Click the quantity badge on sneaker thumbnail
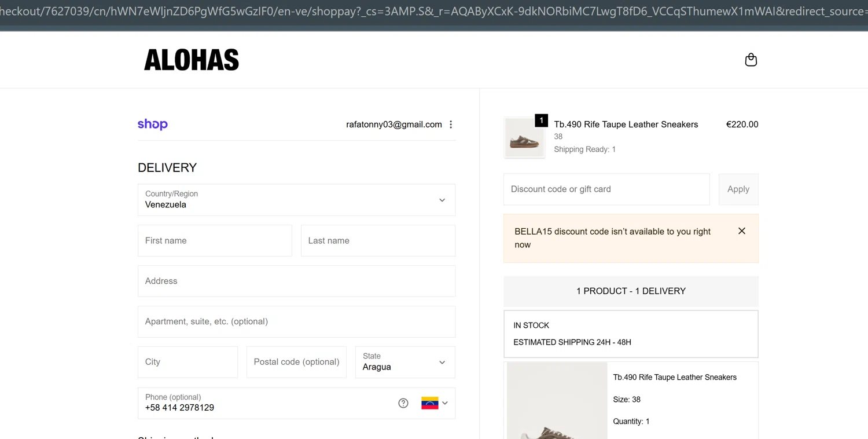868x439 pixels. (x=541, y=120)
